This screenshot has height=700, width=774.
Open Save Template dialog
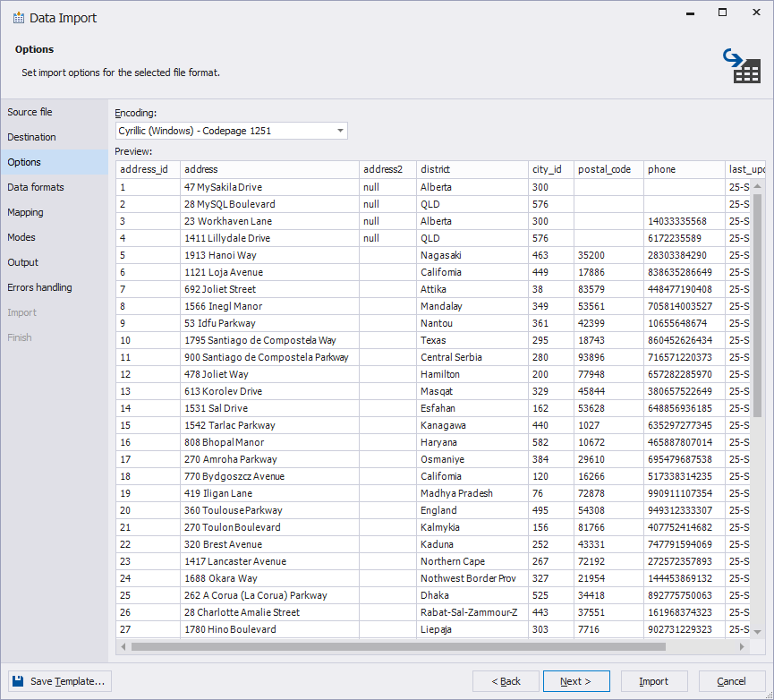click(59, 681)
